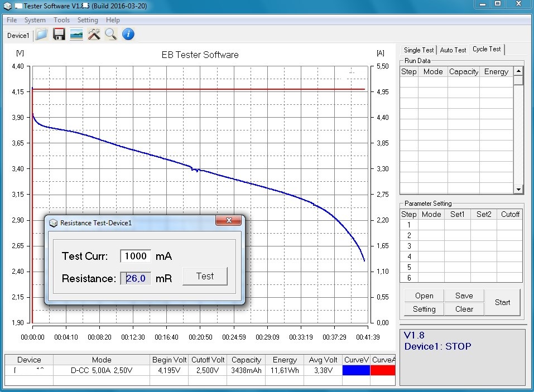Click the Clear button
The width and height of the screenshot is (534, 392).
464,309
